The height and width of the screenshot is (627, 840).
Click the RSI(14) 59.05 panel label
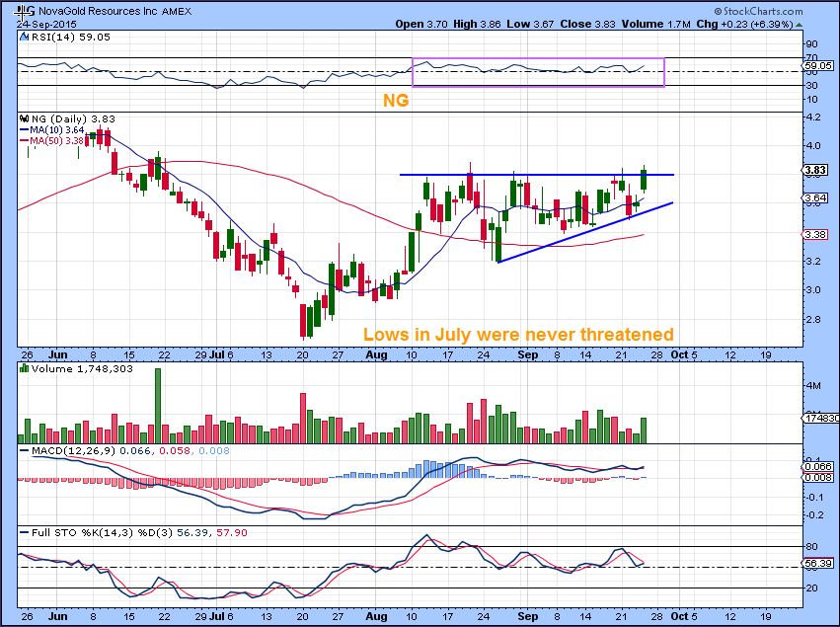(71, 37)
